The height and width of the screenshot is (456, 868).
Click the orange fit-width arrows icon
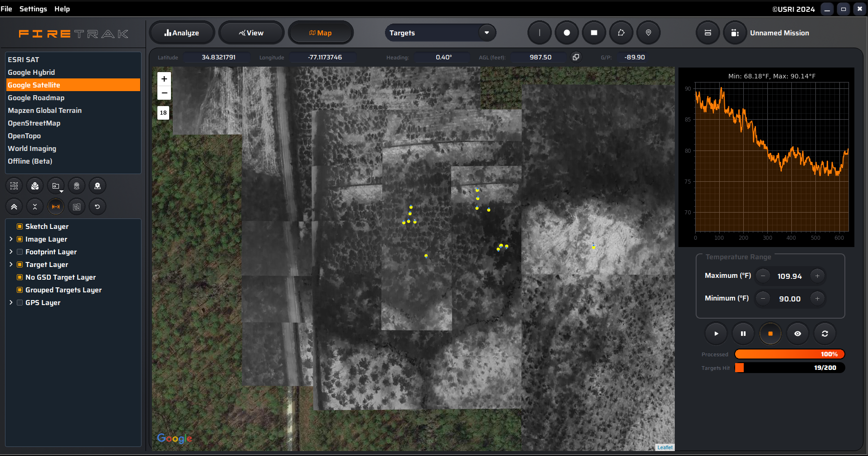tap(56, 207)
